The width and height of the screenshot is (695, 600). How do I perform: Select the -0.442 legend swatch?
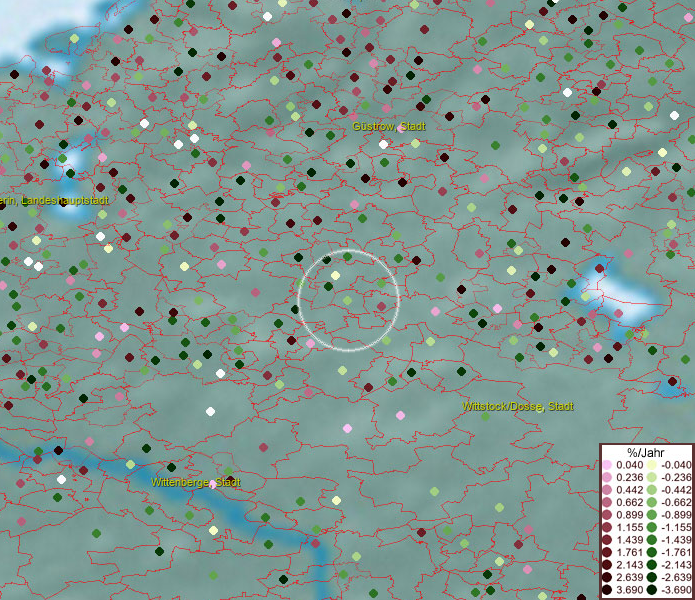click(652, 490)
